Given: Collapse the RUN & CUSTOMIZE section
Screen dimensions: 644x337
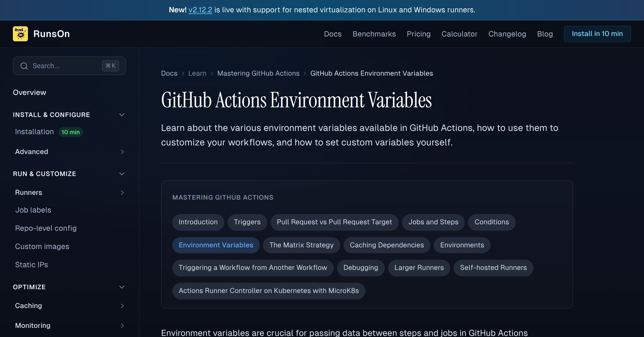Looking at the screenshot, I should click(x=122, y=174).
